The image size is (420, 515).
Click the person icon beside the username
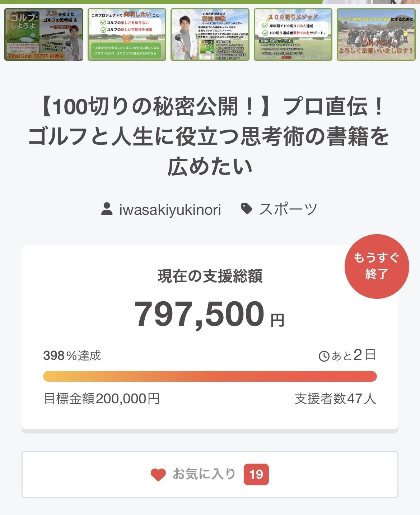pos(107,209)
